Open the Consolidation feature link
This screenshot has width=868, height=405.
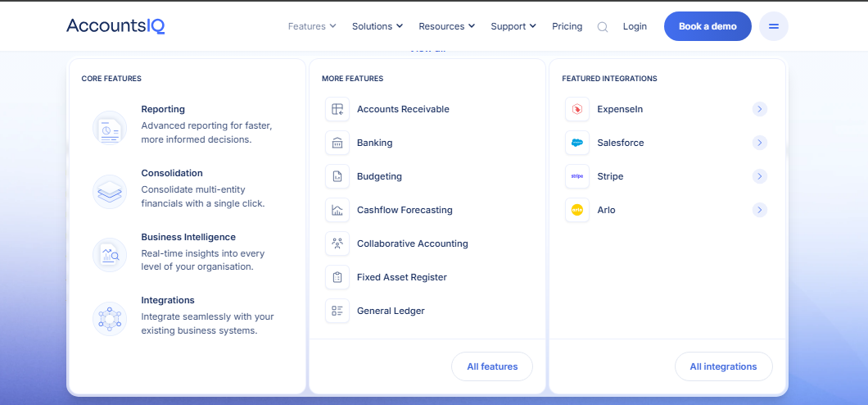[x=172, y=173]
